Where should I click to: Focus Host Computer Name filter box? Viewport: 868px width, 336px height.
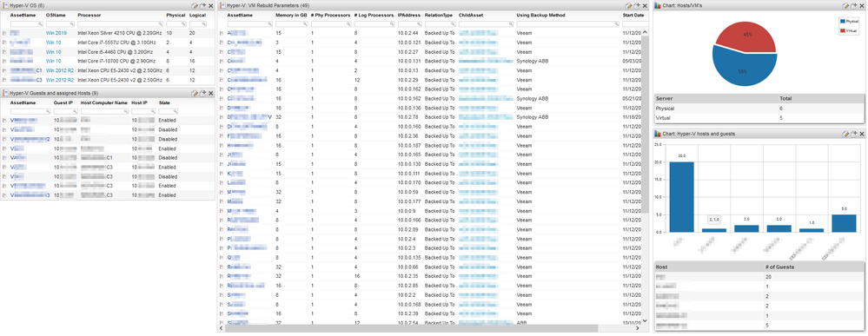tap(103, 111)
